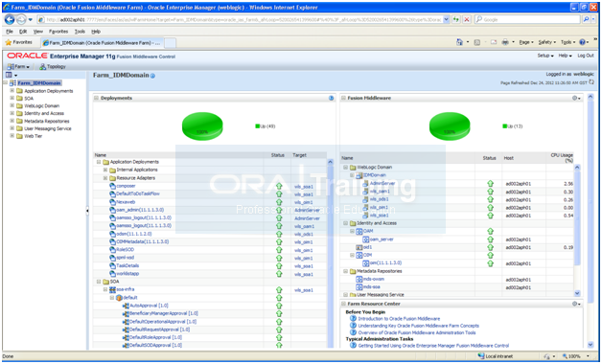This screenshot has height=364, width=602.
Task: Open the soa-infra node
Action: point(126,289)
